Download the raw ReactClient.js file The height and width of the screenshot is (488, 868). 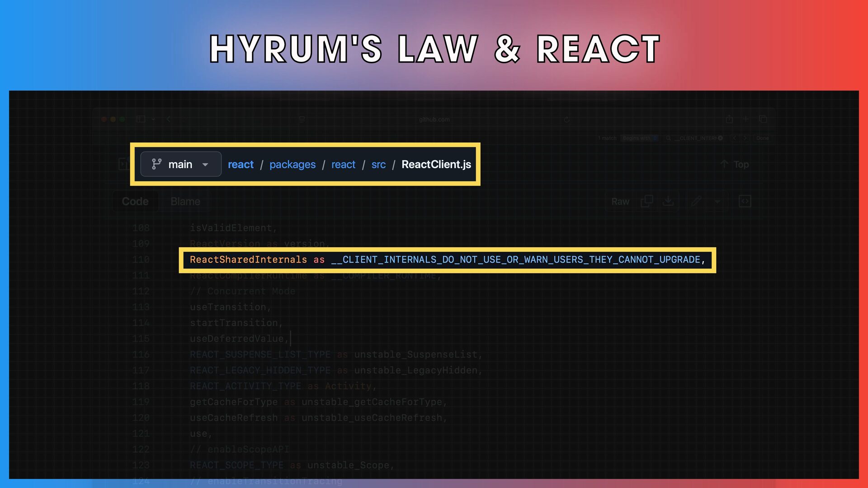coord(668,202)
